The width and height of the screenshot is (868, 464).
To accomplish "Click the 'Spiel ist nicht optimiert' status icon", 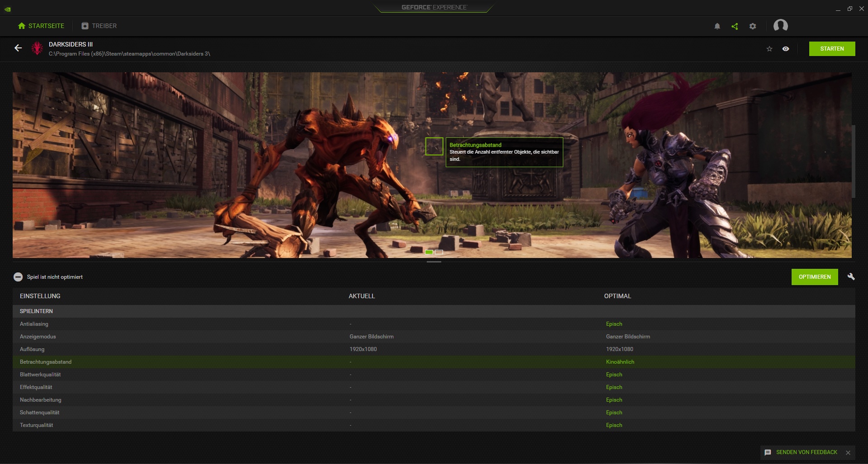I will click(x=18, y=277).
